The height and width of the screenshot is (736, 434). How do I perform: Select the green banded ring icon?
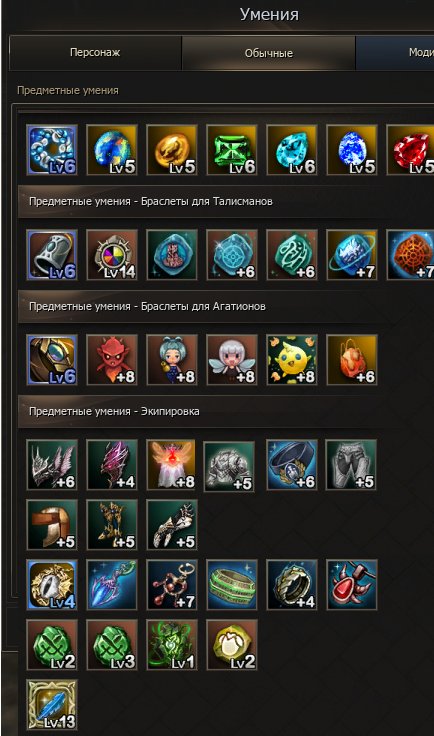[x=232, y=585]
